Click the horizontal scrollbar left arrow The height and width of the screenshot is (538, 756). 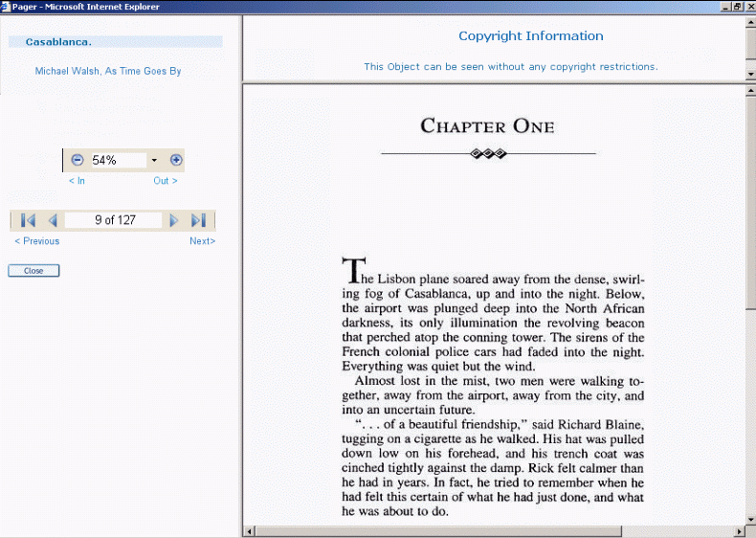pos(249,531)
